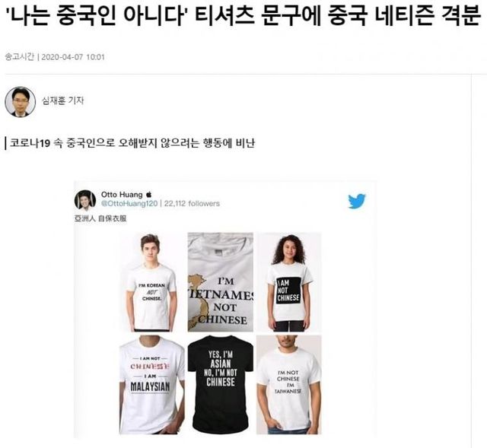Click the embedded tweet card background

click(x=348, y=310)
